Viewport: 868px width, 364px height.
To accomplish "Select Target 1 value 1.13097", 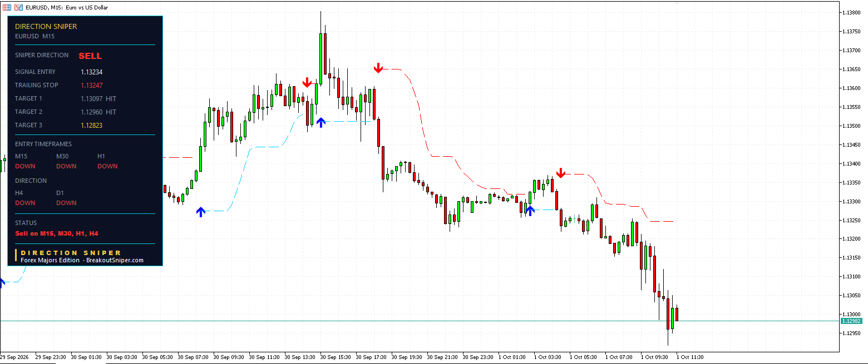I will 92,98.
